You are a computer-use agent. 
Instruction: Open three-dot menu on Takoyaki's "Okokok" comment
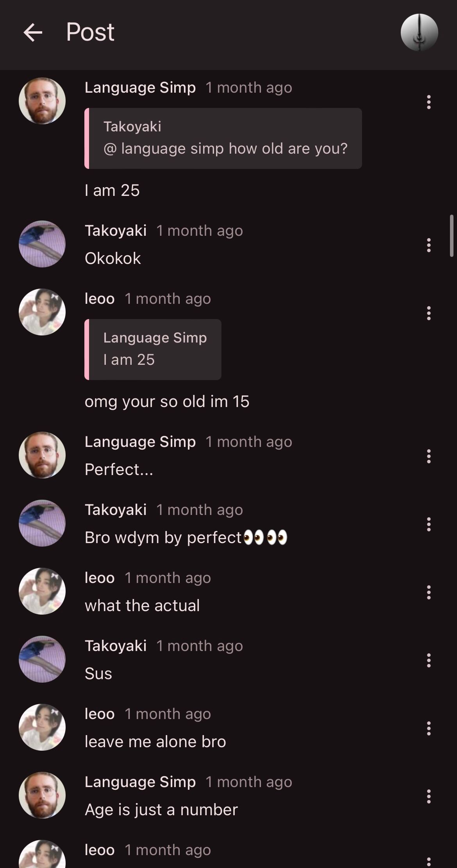click(x=428, y=245)
